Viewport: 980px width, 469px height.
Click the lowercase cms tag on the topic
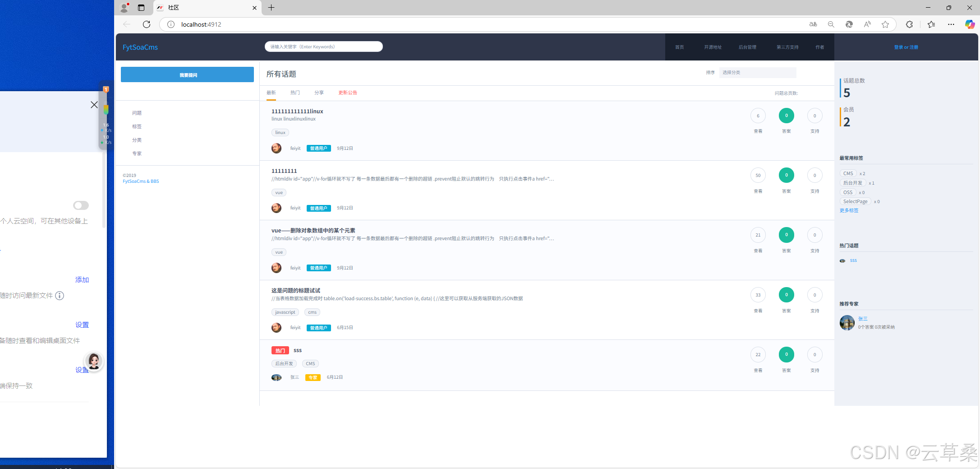[312, 312]
